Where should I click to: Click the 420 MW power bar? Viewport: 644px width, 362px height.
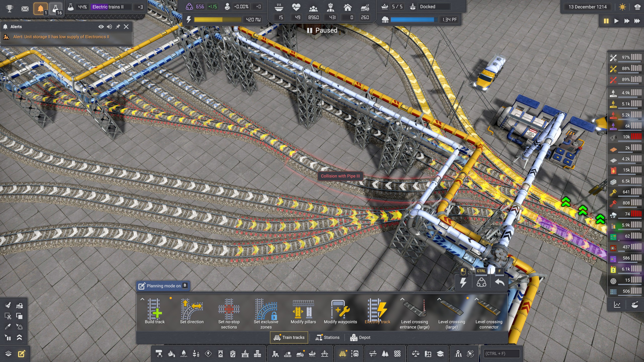tap(217, 20)
